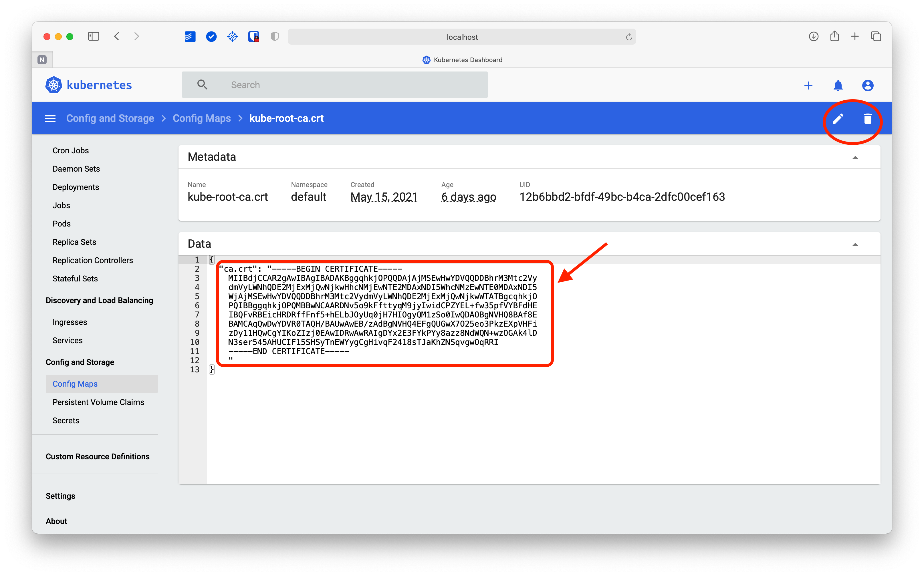Select the Kubernetes Dashboard tab
This screenshot has height=576, width=924.
point(462,60)
